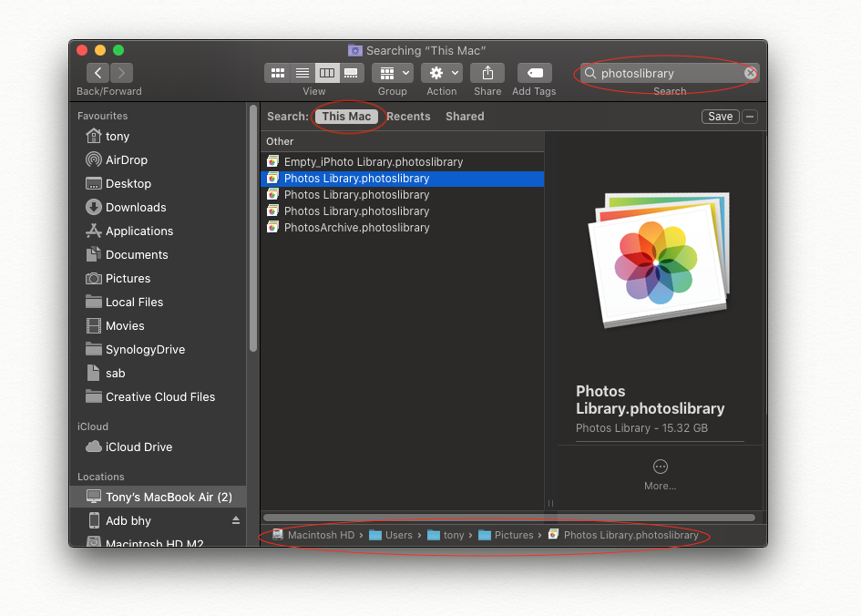Click the green zoom window button

[118, 50]
